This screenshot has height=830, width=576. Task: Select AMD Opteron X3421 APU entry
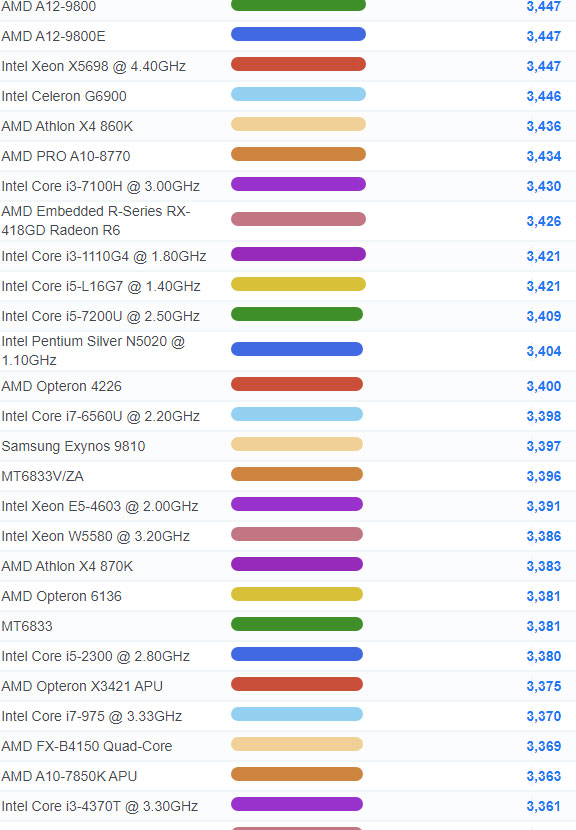tap(82, 687)
